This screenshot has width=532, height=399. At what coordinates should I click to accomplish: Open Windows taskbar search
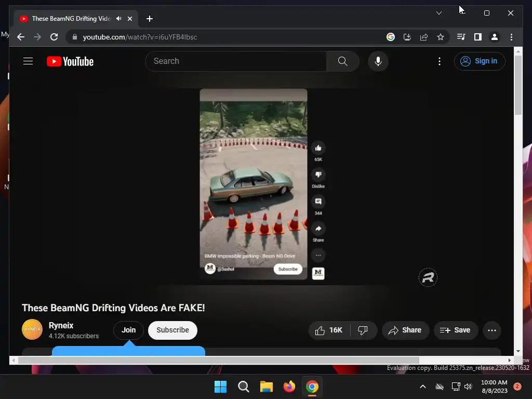click(244, 387)
